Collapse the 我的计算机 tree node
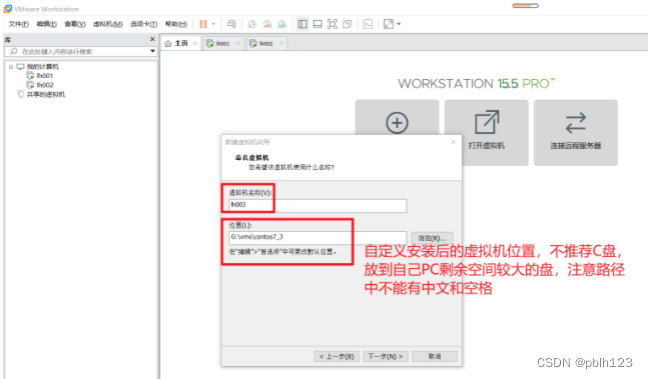 (x=11, y=67)
